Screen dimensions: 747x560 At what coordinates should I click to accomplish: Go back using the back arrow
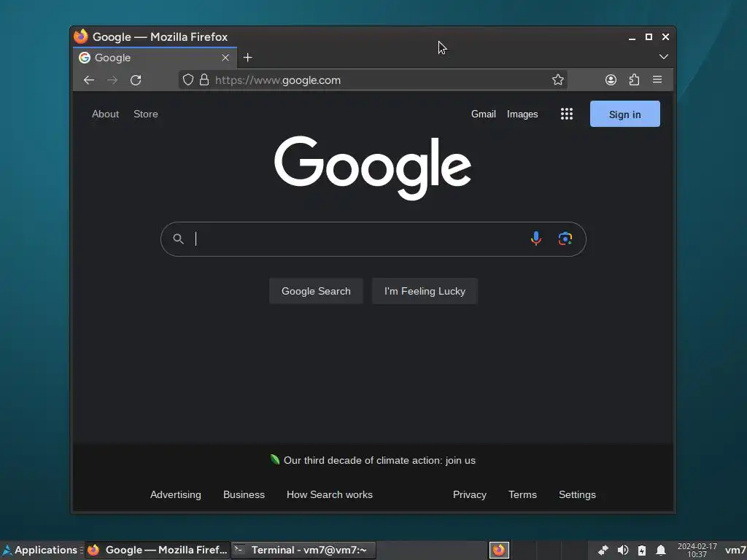click(x=89, y=80)
